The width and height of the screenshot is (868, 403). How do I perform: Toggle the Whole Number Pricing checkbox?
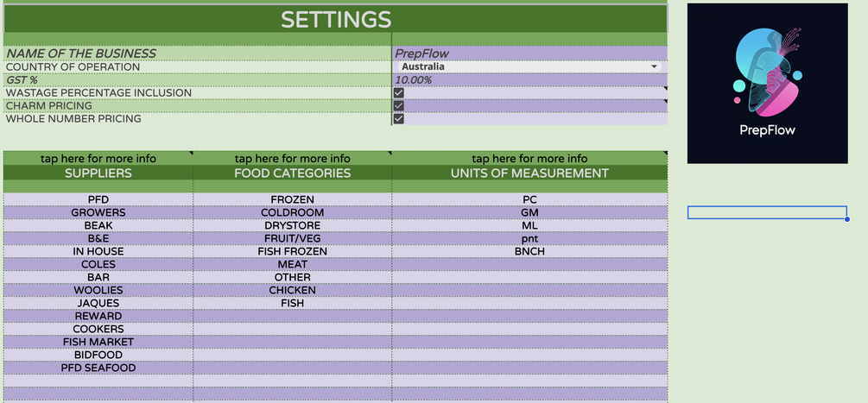coord(398,118)
